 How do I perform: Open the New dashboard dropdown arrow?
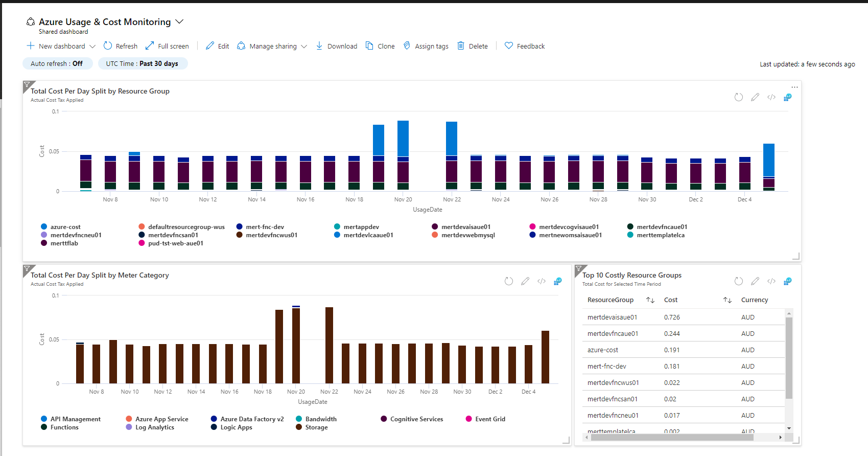[x=92, y=46]
